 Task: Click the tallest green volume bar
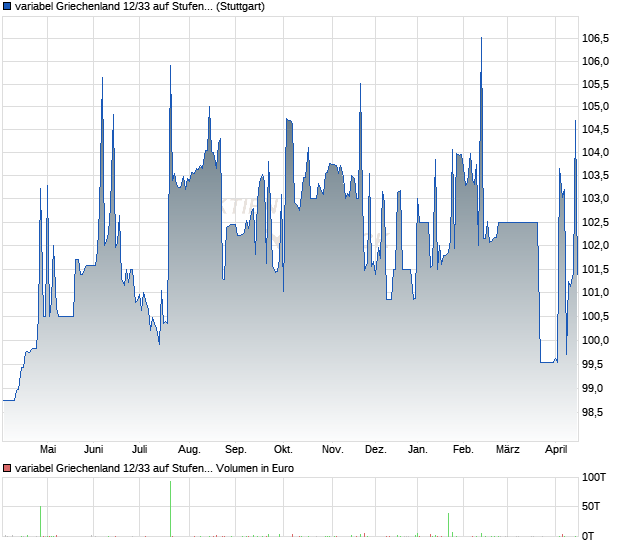point(170,510)
